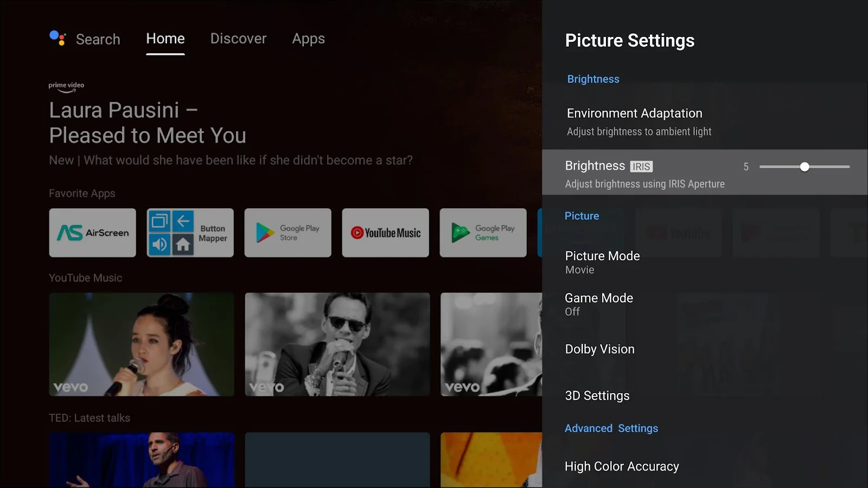Click the Brightness IRIS slider handle
This screenshot has height=488, width=868.
coord(805,167)
